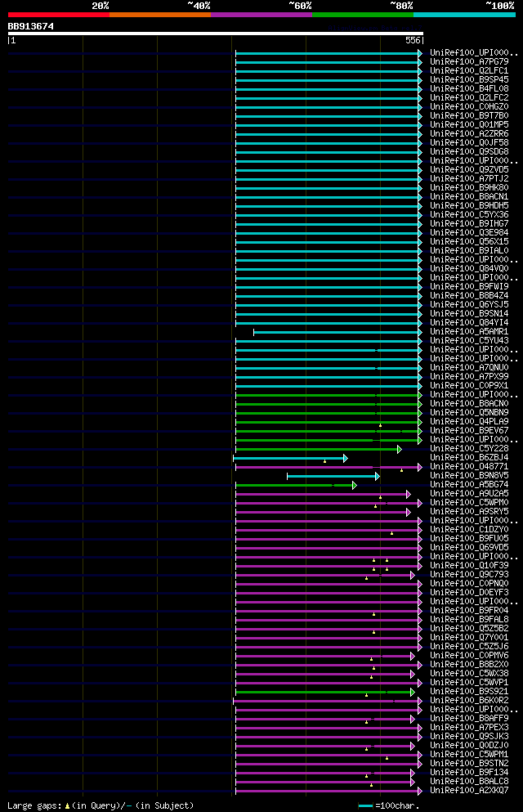The width and height of the screenshot is (523, 812).
Task: Click the red 20% identity legend bar
Action: [59, 15]
